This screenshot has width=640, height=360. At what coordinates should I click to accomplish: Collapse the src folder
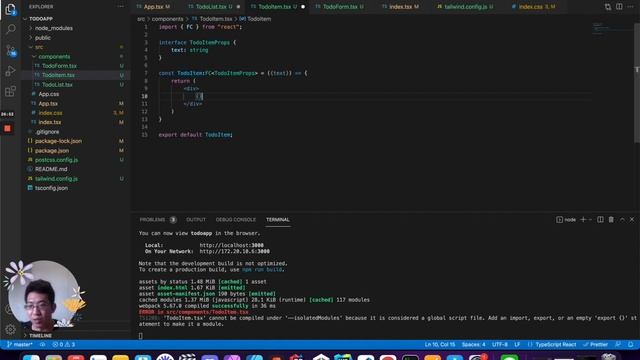pyautogui.click(x=39, y=47)
